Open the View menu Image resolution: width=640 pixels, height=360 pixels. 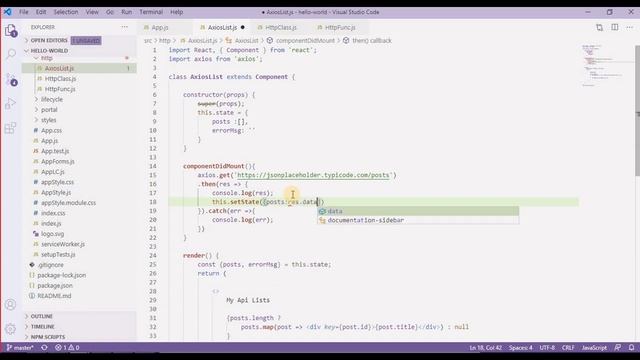coord(92,12)
